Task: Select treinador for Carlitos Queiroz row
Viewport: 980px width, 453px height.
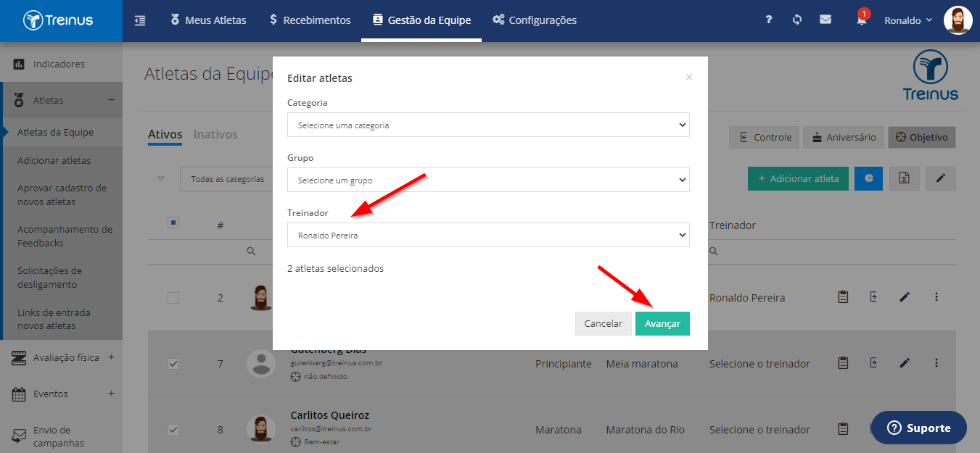Action: [759, 430]
